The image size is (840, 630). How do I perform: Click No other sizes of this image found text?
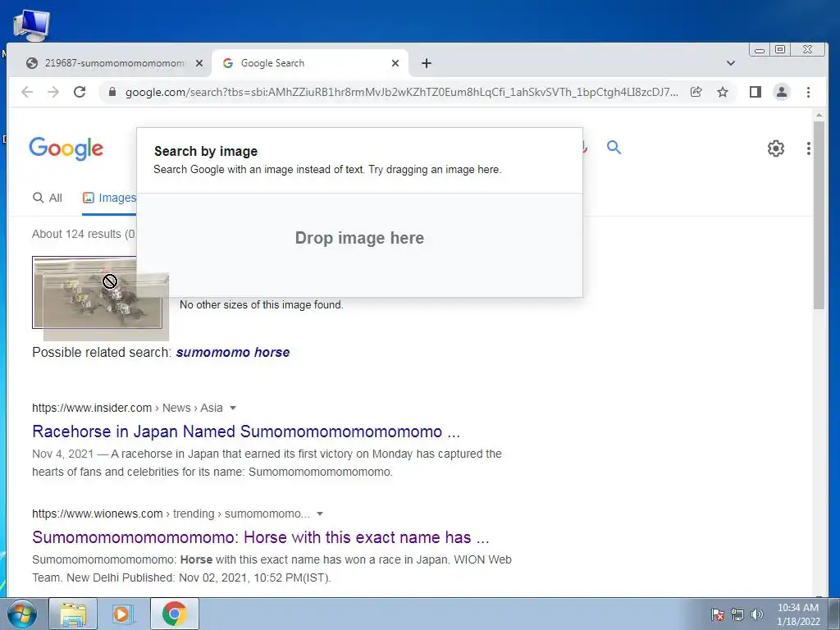262,305
